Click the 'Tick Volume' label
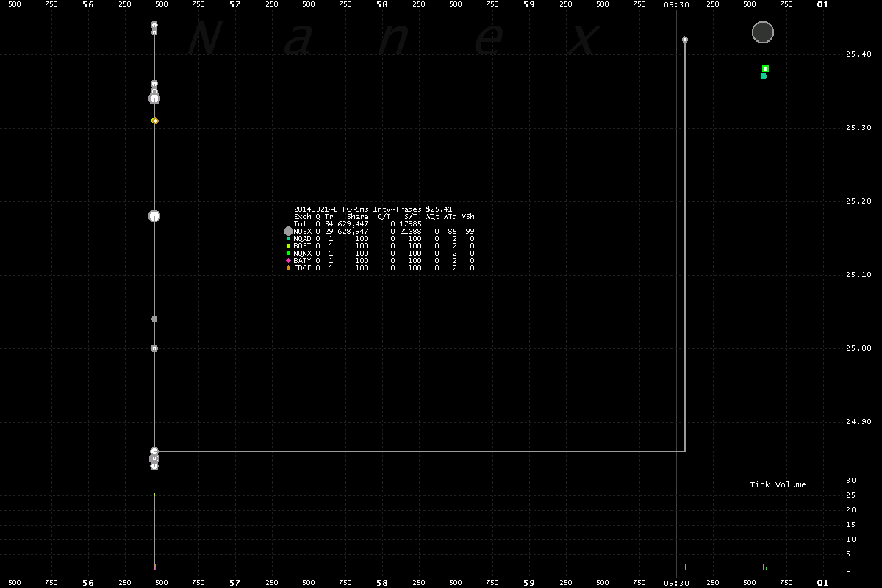Viewport: 882px width, 588px height. pos(778,485)
